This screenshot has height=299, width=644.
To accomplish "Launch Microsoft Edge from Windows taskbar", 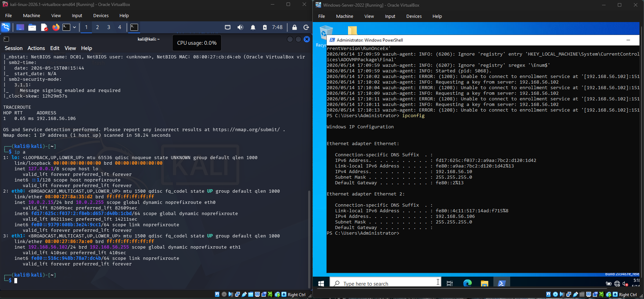I will tap(467, 283).
